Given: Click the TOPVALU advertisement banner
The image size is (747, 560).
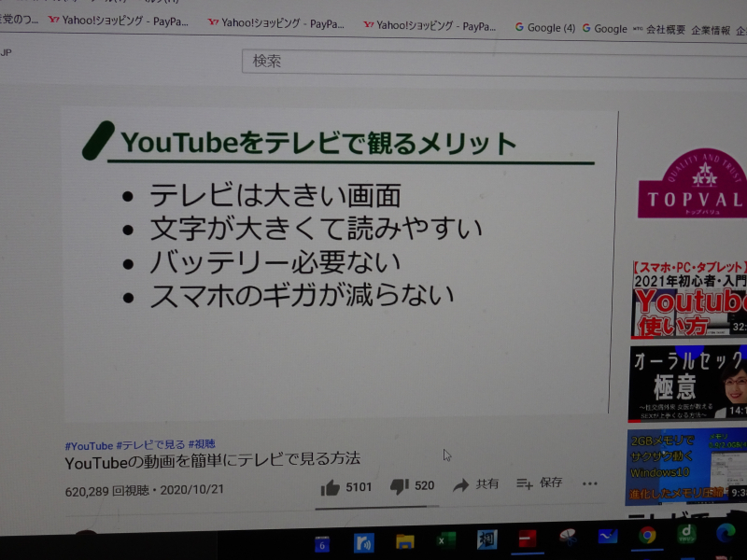Looking at the screenshot, I should (x=692, y=183).
